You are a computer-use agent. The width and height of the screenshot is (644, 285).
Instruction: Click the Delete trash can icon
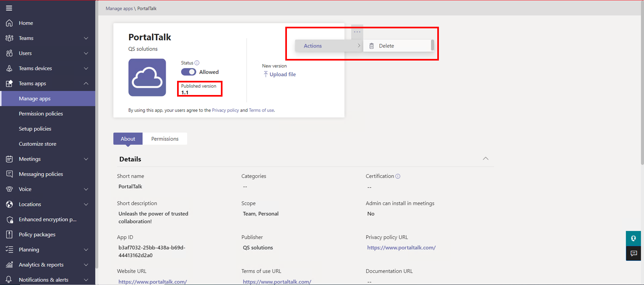tap(372, 46)
